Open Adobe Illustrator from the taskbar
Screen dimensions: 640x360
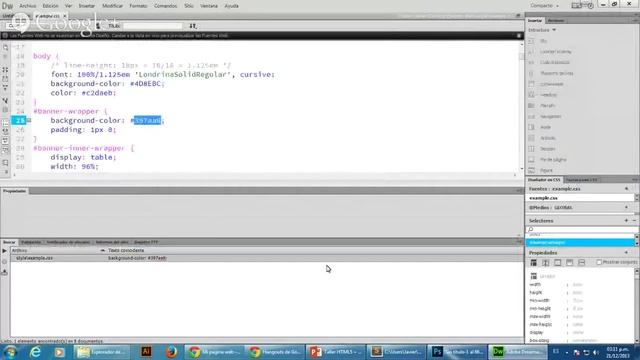pyautogui.click(x=146, y=352)
